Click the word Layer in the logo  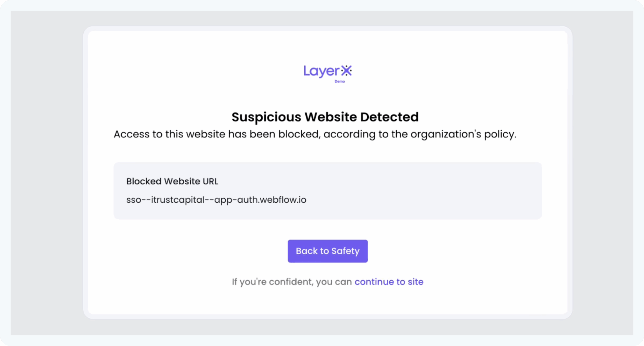(321, 71)
